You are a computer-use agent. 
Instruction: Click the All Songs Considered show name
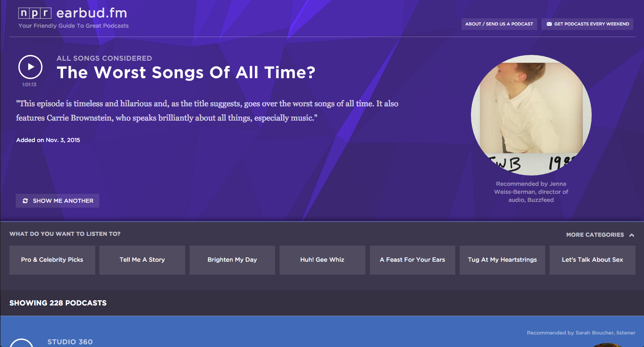[104, 59]
